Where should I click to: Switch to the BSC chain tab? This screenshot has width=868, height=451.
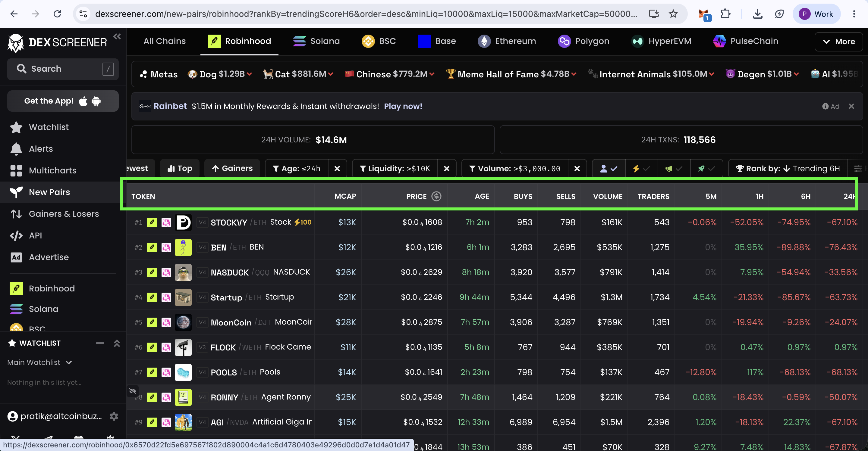(x=379, y=41)
